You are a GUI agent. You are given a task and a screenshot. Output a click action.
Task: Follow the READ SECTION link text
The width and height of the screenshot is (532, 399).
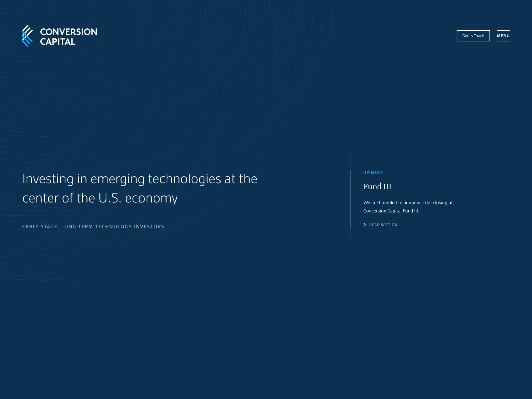pos(383,225)
